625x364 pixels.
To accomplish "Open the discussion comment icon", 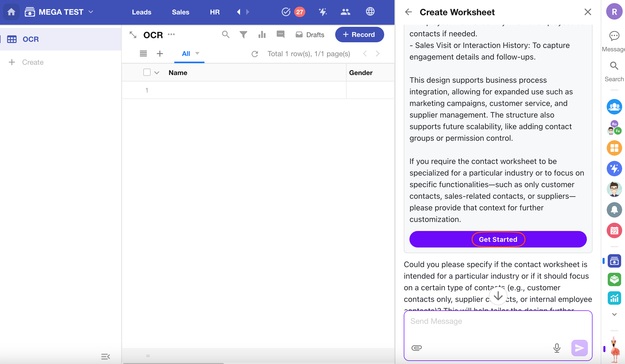I will coord(281,34).
